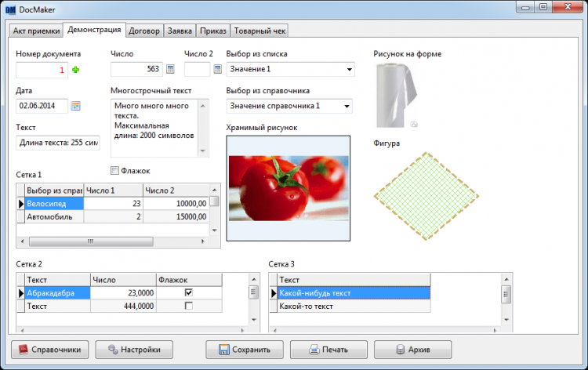Click inside the Многострочный текст area
Viewport: 588px width, 370px height.
(x=154, y=128)
